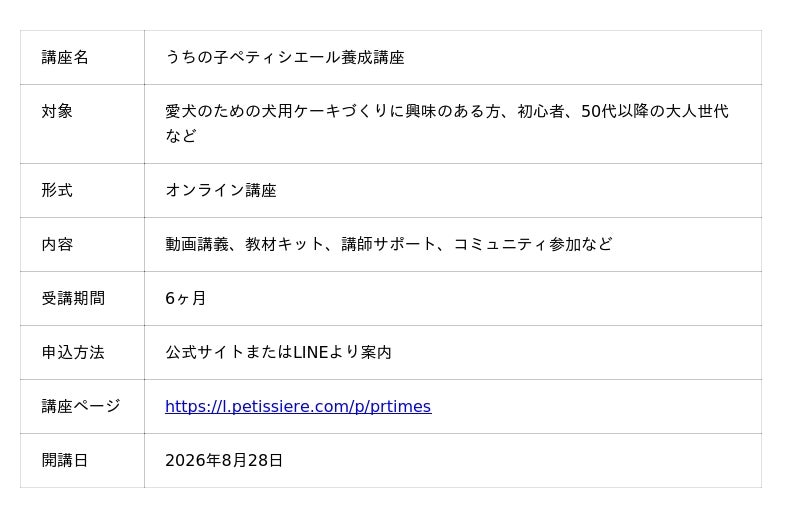
Task: Select the オンライン講座 value
Action: [x=220, y=190]
